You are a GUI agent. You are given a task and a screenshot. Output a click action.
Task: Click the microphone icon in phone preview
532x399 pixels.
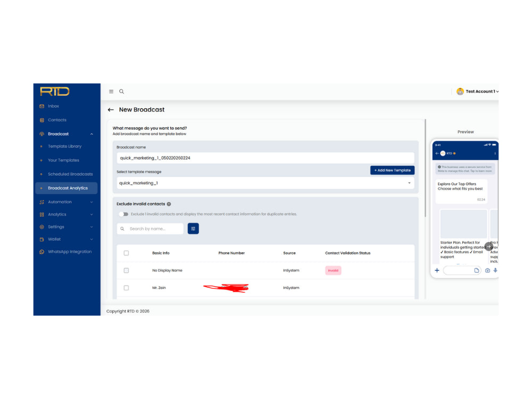click(x=495, y=270)
